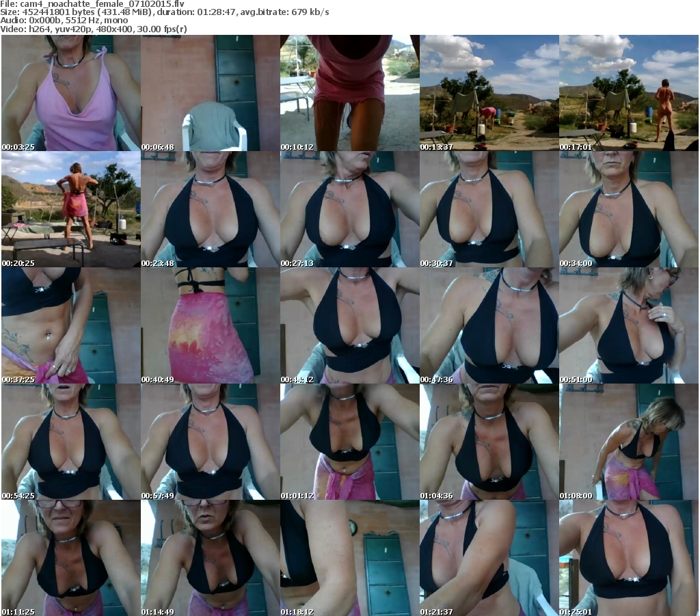Select the frame at 01:08:00
Image resolution: width=700 pixels, height=616 pixels.
[x=629, y=442]
